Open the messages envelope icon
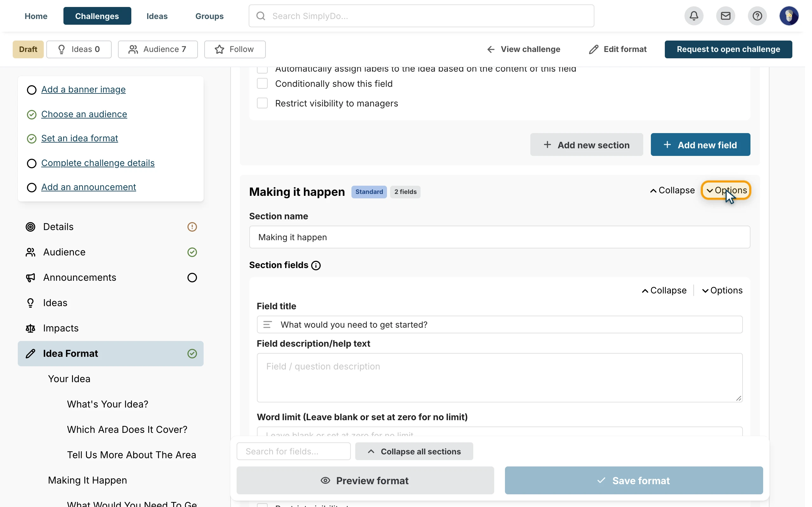The height and width of the screenshot is (507, 812). [725, 16]
